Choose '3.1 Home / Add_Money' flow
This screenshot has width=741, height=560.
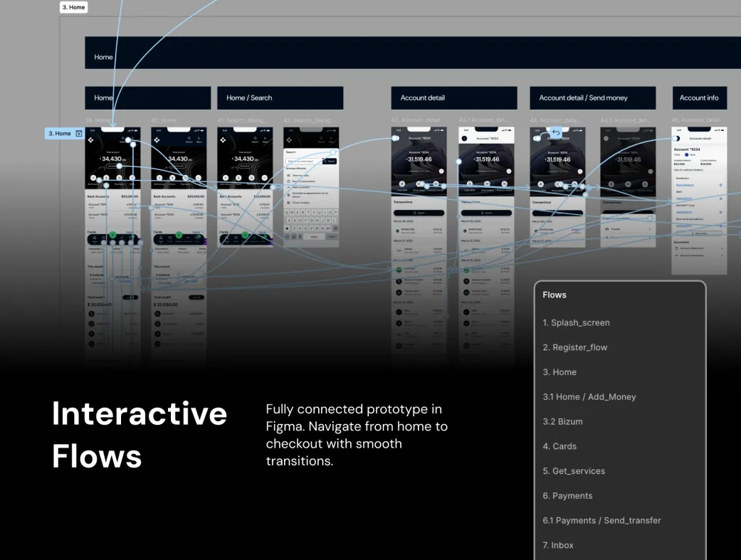(x=589, y=397)
